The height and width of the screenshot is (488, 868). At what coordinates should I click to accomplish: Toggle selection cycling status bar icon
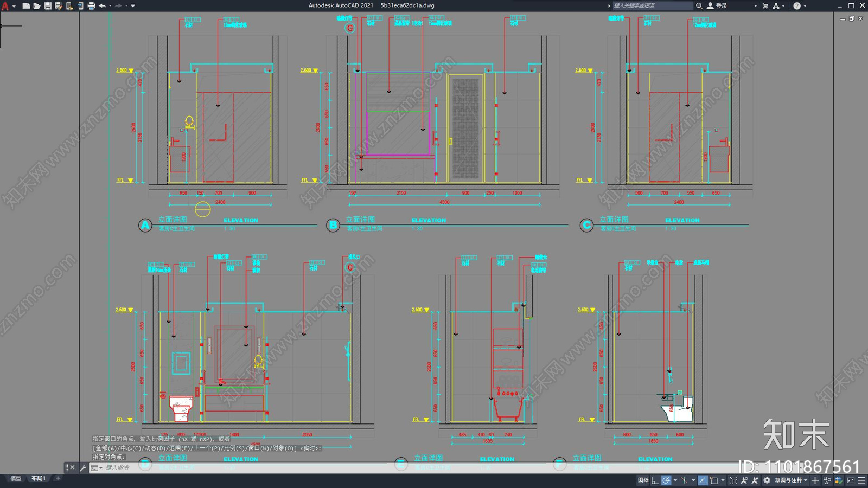click(733, 480)
